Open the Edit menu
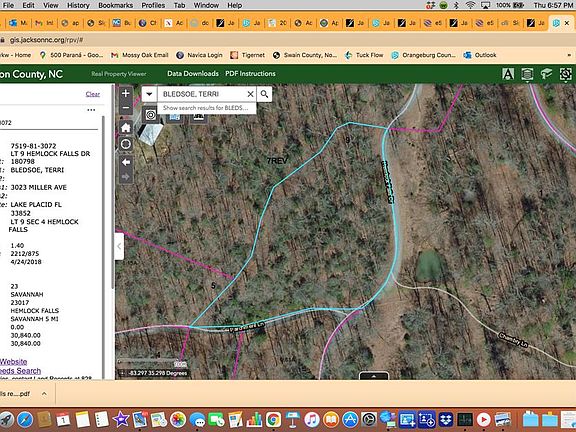 click(28, 5)
